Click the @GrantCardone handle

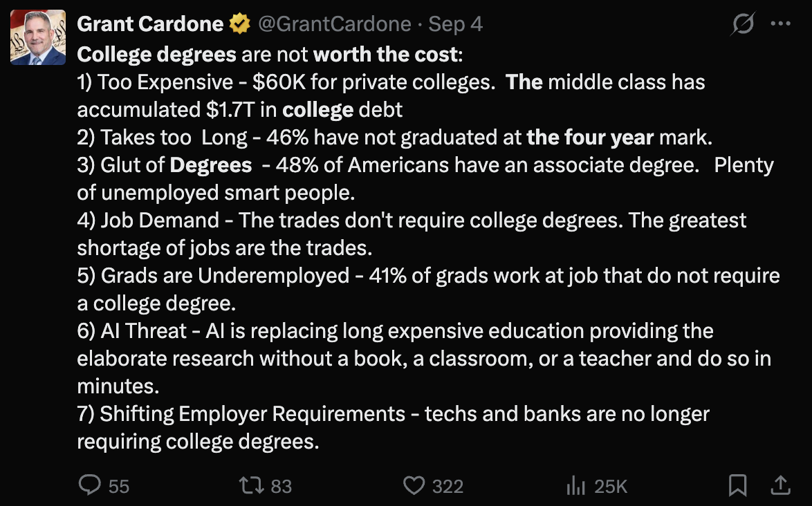(334, 25)
